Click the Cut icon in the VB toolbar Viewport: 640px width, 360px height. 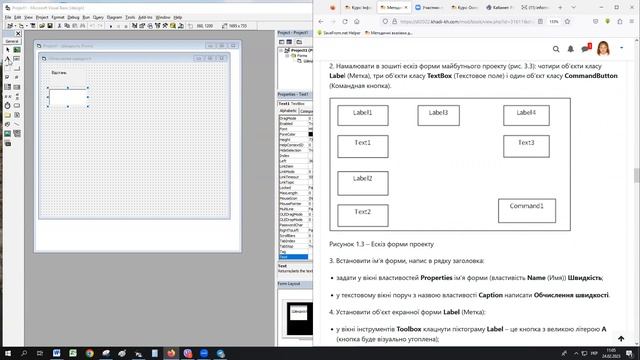[60, 26]
